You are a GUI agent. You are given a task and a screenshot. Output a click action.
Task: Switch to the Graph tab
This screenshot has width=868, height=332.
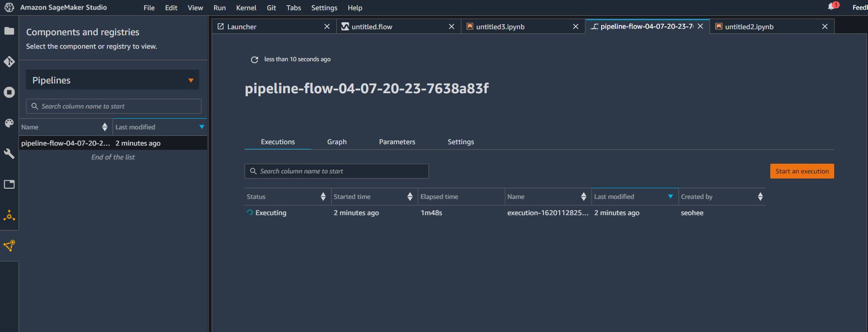pyautogui.click(x=337, y=142)
